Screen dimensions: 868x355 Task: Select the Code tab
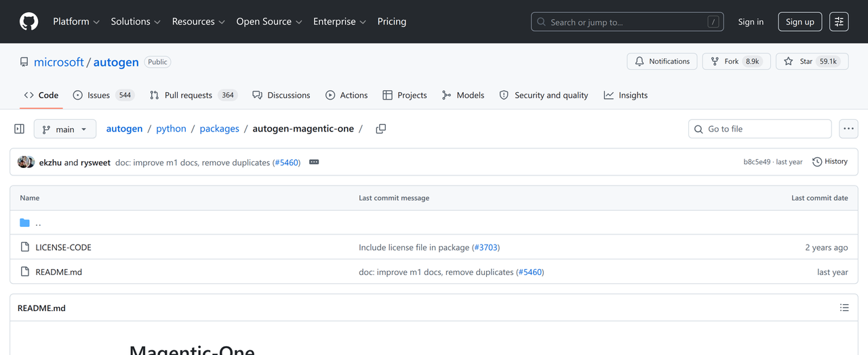point(41,96)
